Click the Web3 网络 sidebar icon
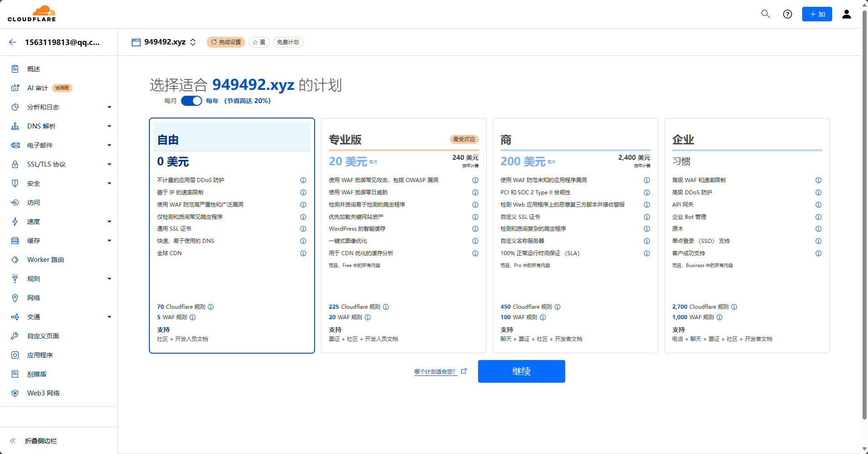868x454 pixels. click(15, 393)
